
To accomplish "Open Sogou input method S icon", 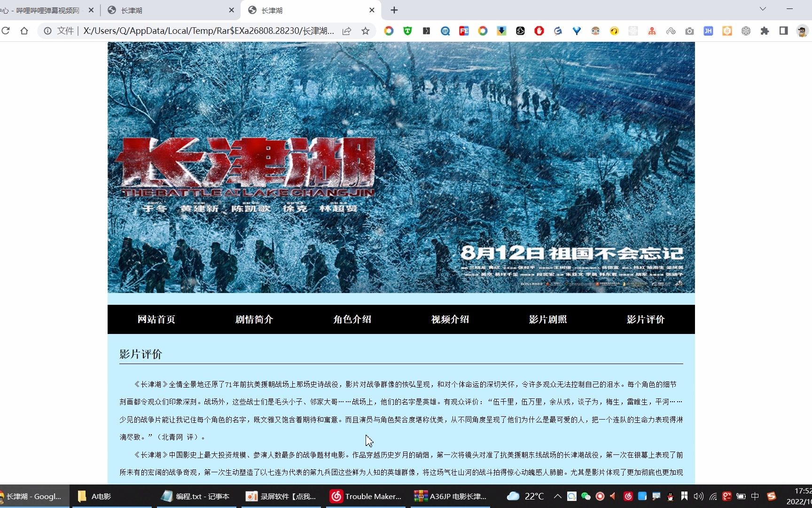I will [x=771, y=496].
